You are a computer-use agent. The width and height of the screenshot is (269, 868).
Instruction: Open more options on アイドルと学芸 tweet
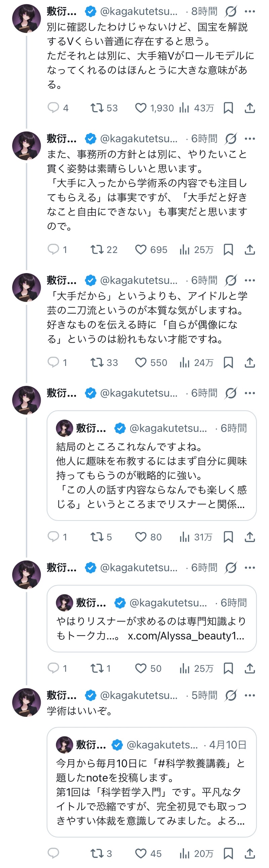[x=249, y=280]
